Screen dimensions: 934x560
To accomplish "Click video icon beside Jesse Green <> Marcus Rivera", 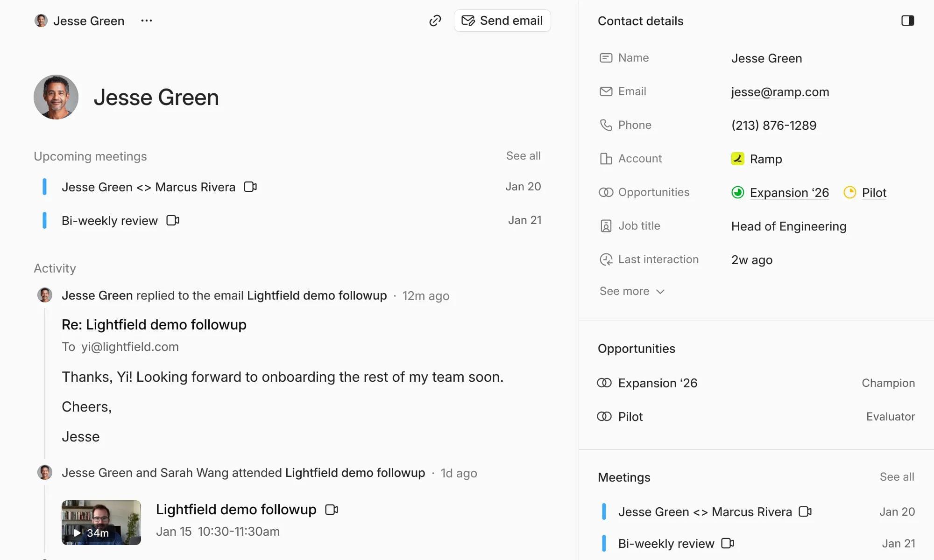I will click(250, 187).
